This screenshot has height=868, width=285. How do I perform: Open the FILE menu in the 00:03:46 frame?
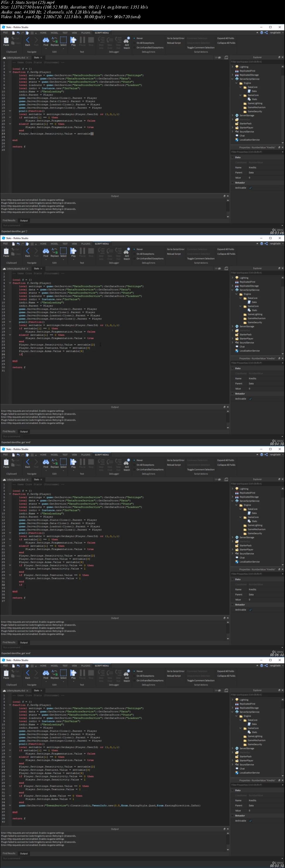5,33
